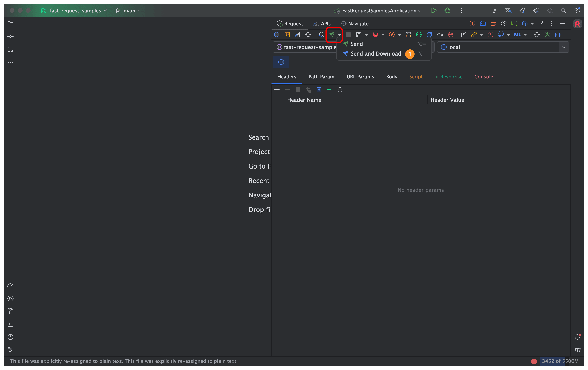
Task: Open the fast-request-samples project dropdown
Action: [75, 10]
